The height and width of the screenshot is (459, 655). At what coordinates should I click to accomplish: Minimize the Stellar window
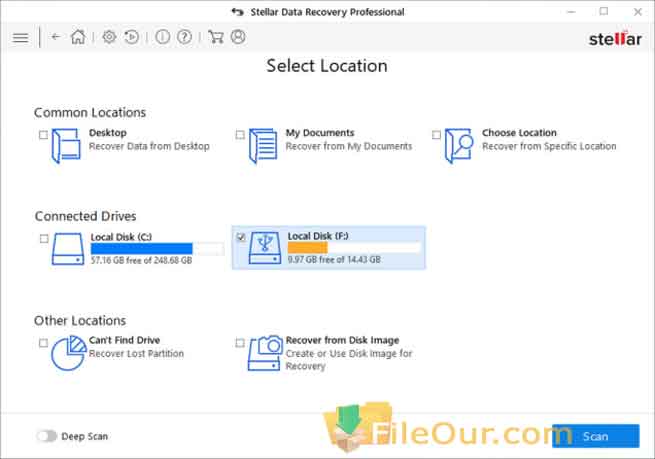pyautogui.click(x=571, y=12)
